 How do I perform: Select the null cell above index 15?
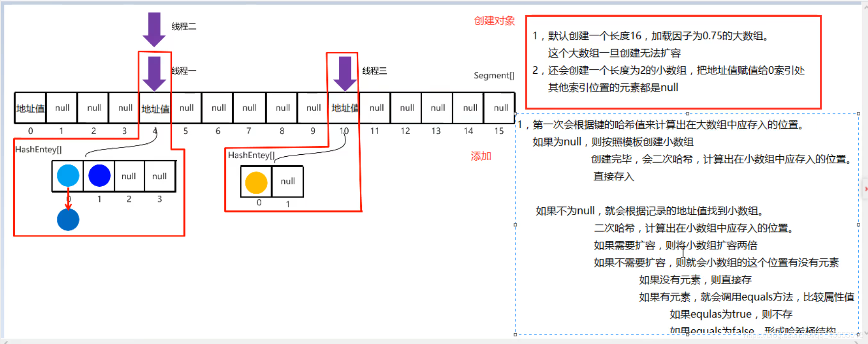pos(500,108)
